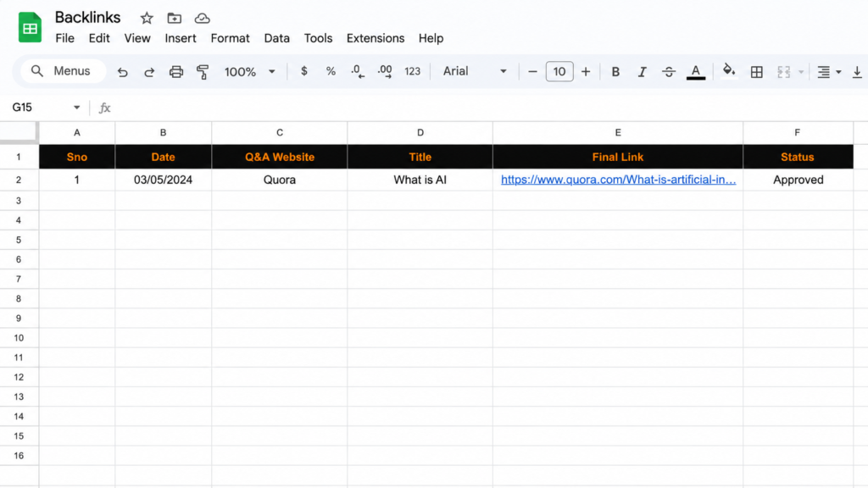Move document using folder icon

[175, 19]
